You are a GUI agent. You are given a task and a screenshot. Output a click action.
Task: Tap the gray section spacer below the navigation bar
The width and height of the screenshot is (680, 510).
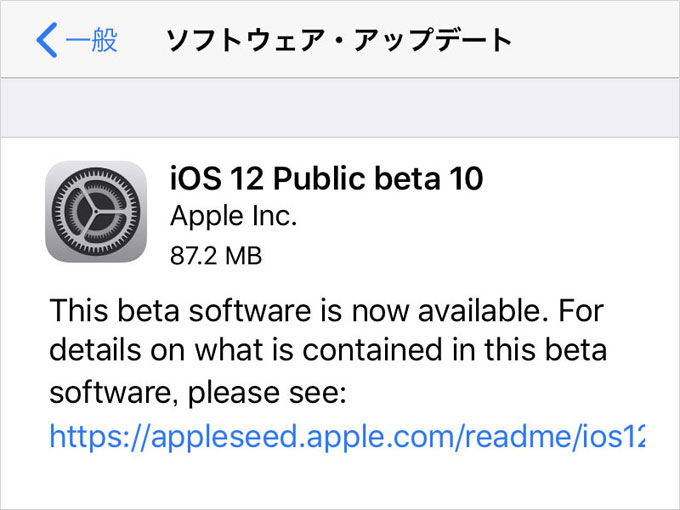[340, 108]
